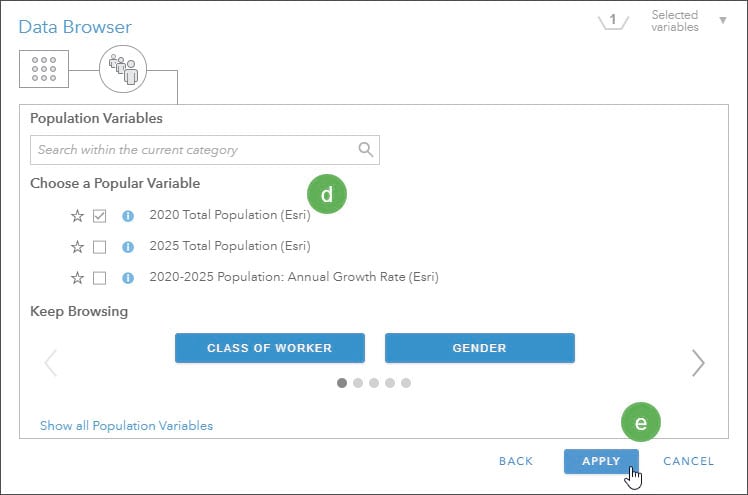Click the search magnifier icon
The image size is (748, 495).
click(366, 150)
